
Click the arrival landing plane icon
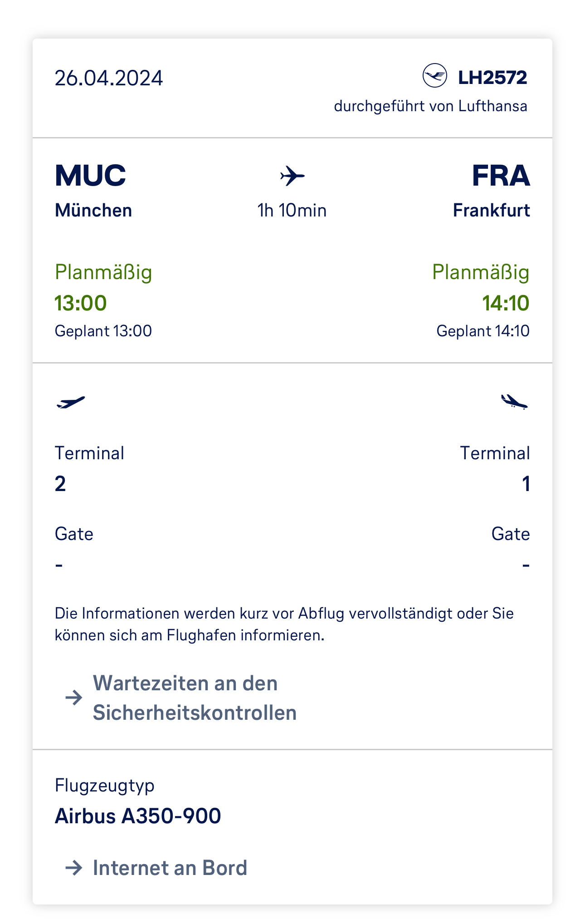514,402
